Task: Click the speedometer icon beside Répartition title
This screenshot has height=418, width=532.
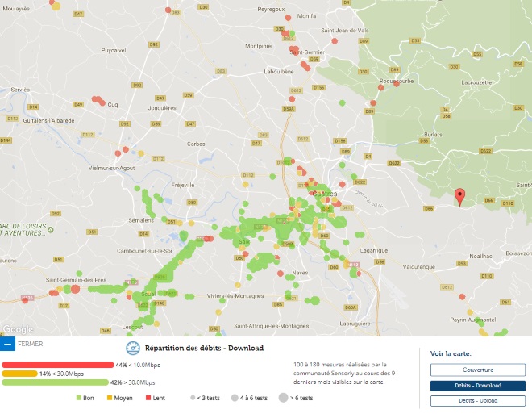Action: click(x=132, y=349)
